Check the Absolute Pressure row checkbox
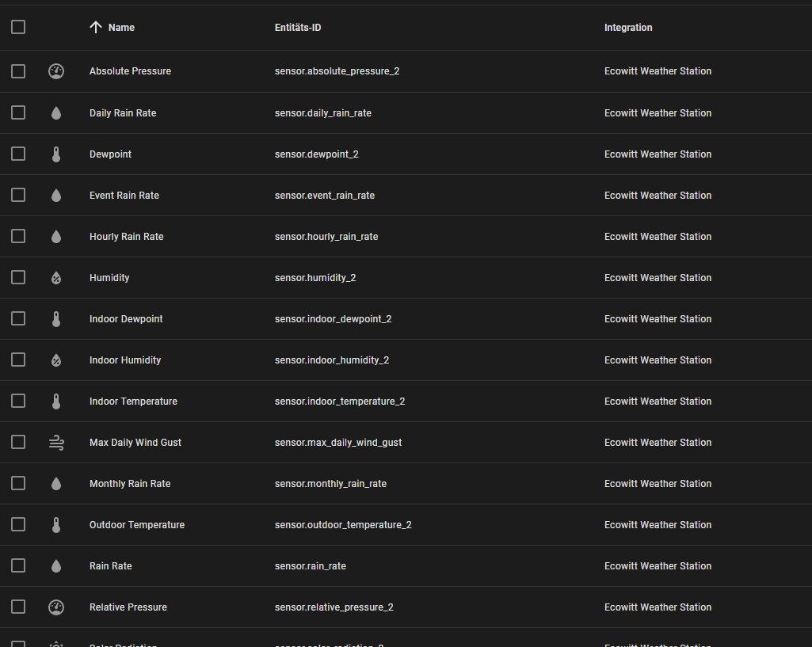The width and height of the screenshot is (812, 647). coord(17,70)
